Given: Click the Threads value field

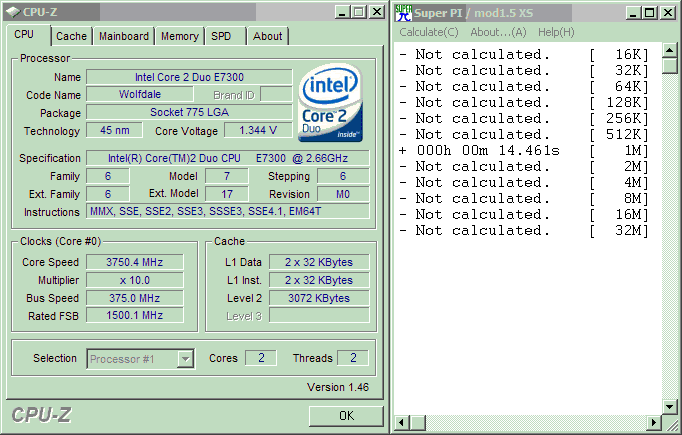Looking at the screenshot, I should click(353, 358).
